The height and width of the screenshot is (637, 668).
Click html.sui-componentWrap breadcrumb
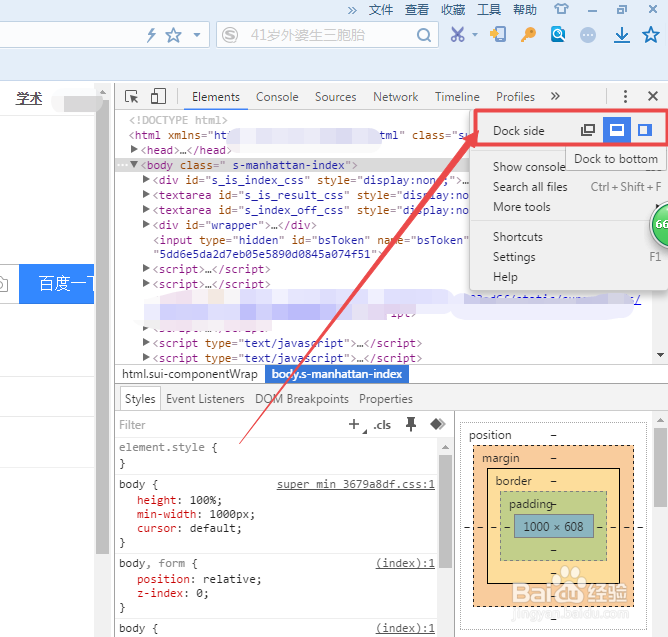point(190,374)
